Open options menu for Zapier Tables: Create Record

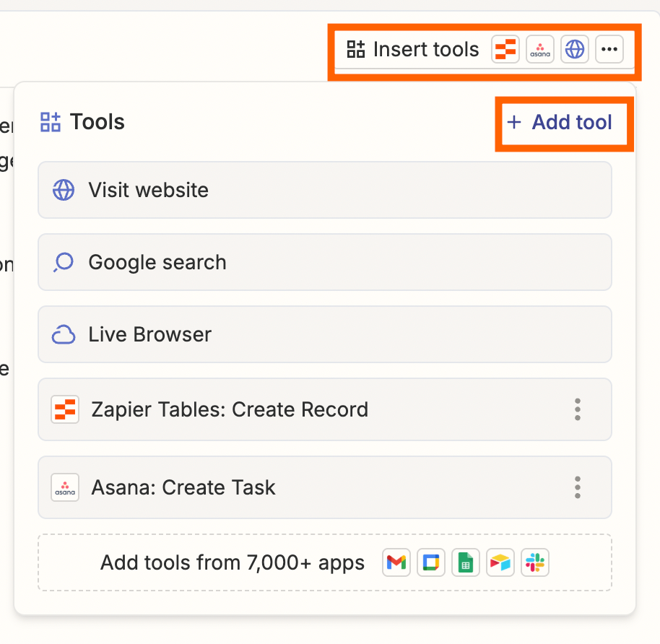(x=578, y=409)
